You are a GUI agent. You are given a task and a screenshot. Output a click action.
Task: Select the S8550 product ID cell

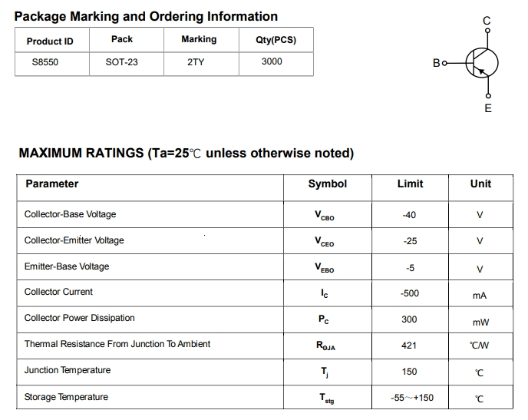45,62
